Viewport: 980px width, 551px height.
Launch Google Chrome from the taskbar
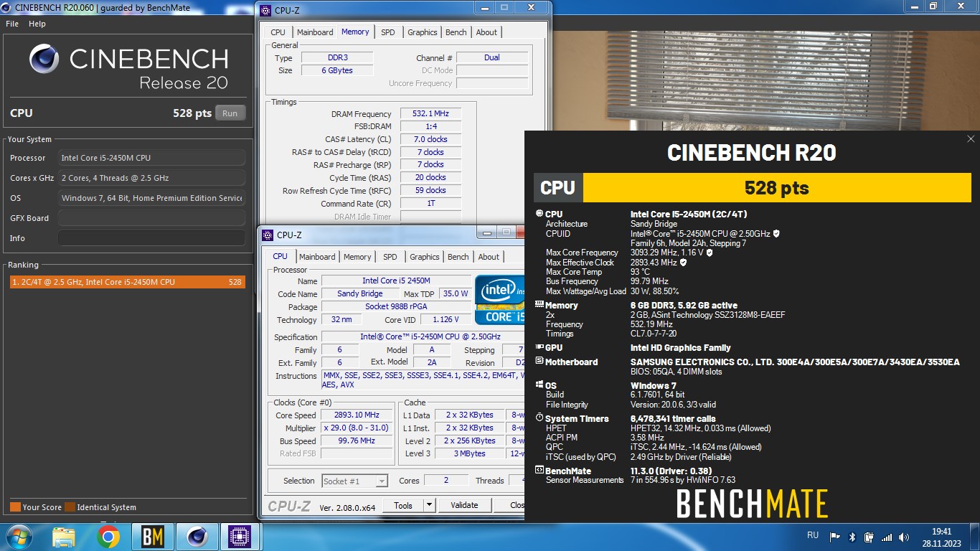[108, 537]
